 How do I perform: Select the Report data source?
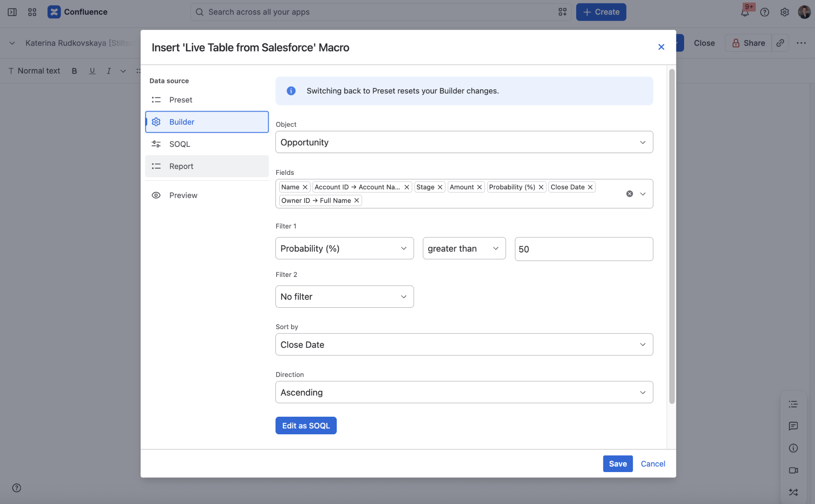click(207, 166)
